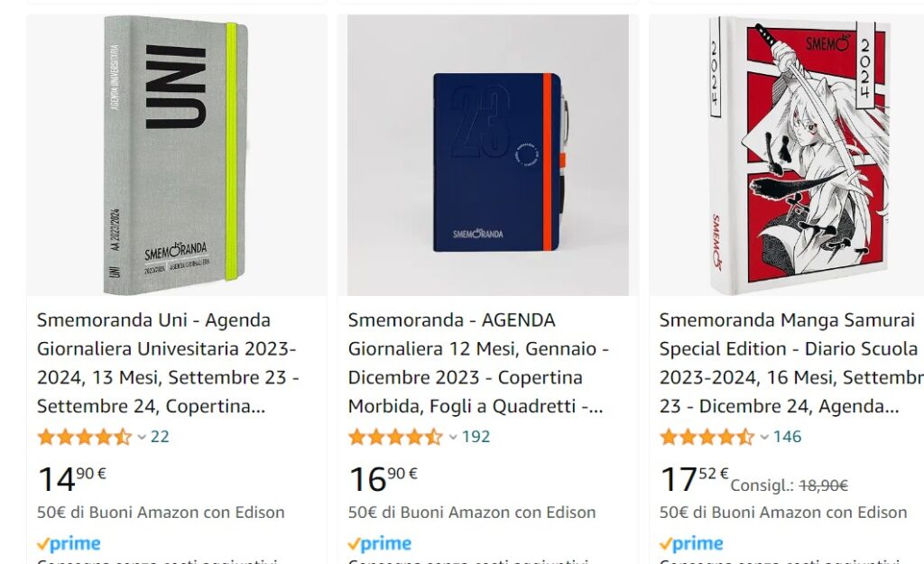Viewport: 924px width, 564px height.
Task: Click star rating of Manga Samurai diary
Action: pos(707,437)
